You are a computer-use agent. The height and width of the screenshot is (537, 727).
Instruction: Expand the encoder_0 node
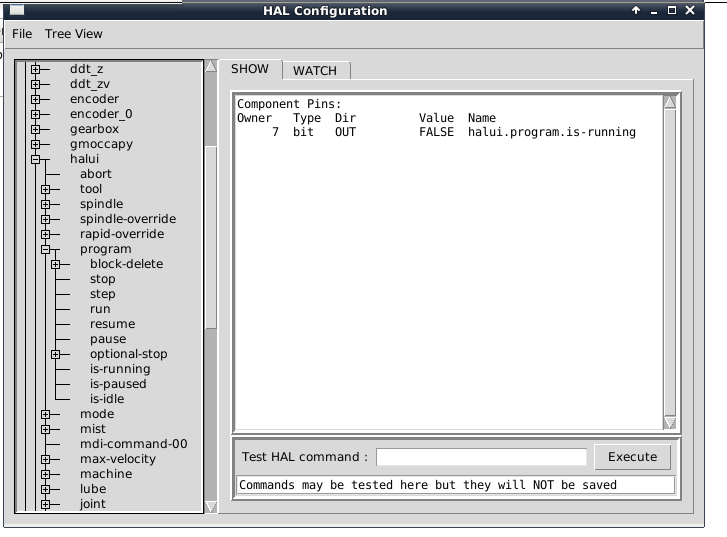[35, 114]
